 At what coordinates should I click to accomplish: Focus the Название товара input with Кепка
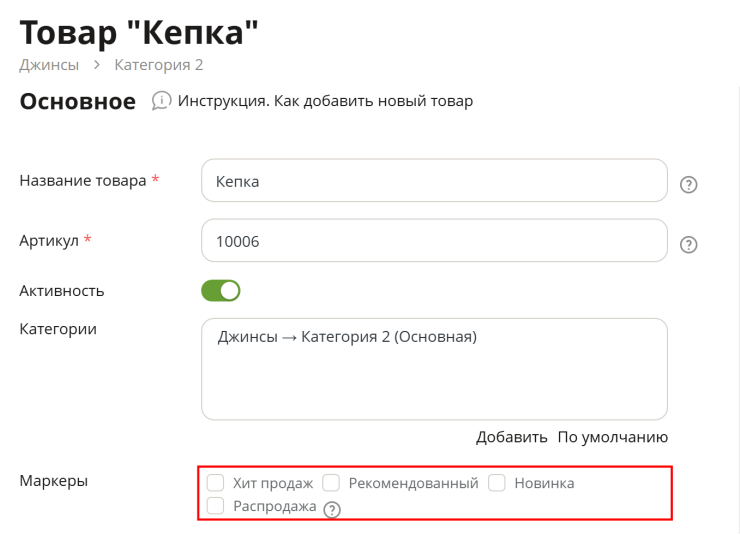click(x=434, y=180)
